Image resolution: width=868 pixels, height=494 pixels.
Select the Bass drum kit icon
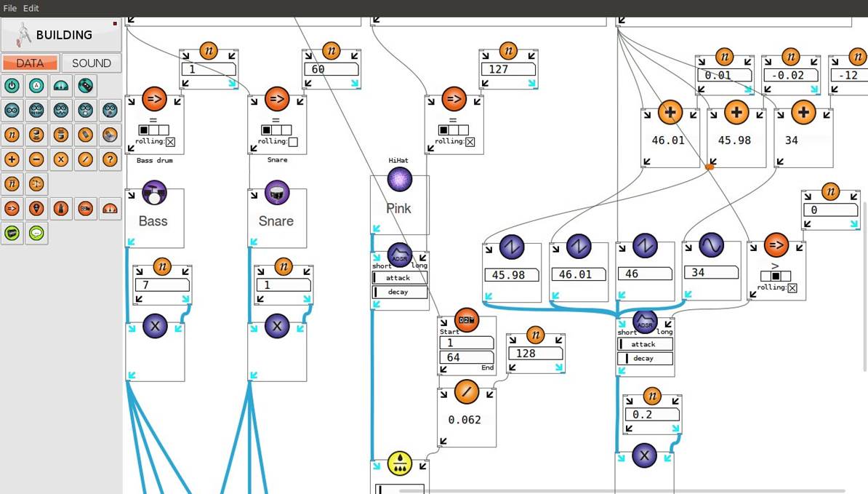click(154, 194)
